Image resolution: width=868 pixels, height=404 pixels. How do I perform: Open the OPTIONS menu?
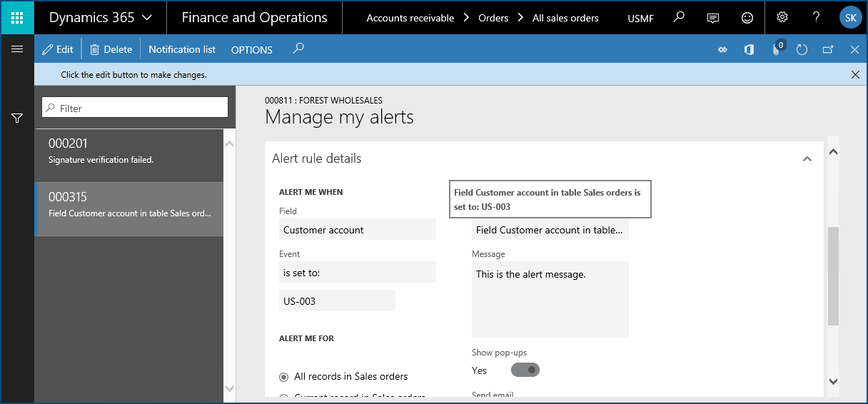[x=252, y=50]
